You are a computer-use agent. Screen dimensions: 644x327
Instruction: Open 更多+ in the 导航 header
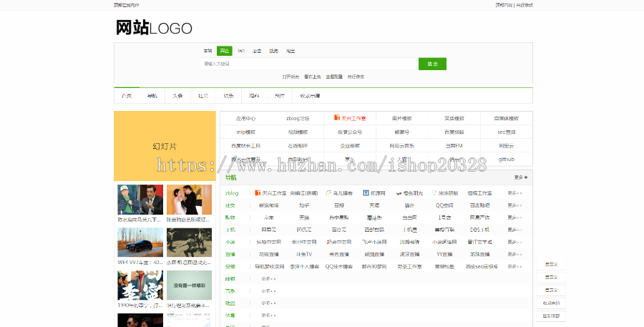click(x=521, y=177)
